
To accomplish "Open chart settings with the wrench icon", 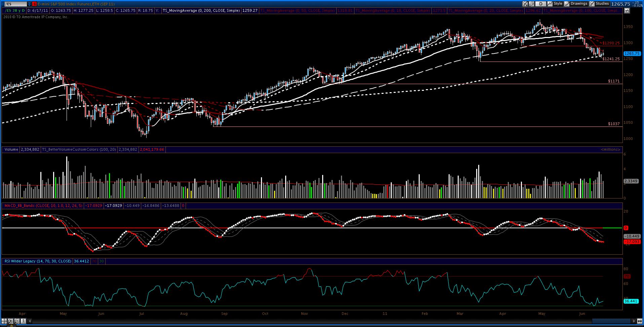I will 531,4.
